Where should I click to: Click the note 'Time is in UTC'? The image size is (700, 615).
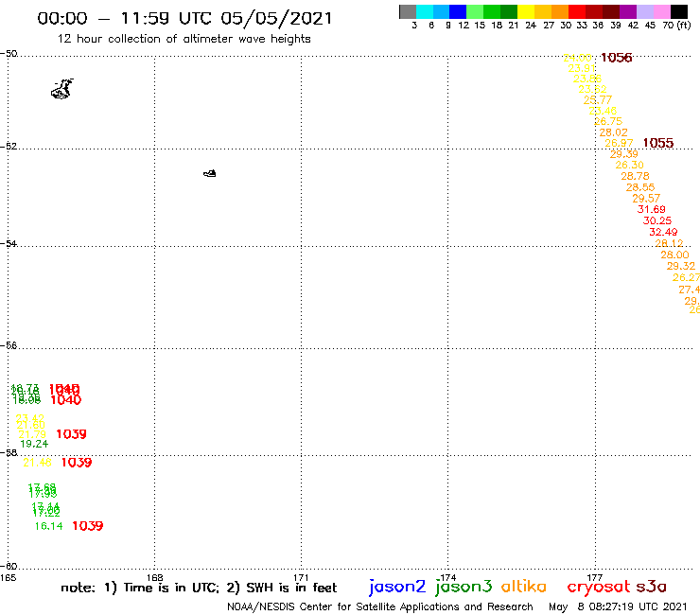171,588
